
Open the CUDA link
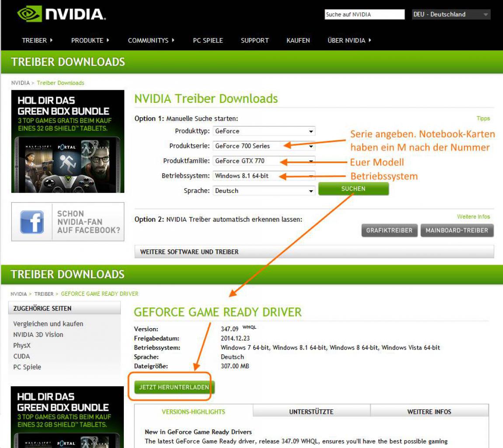pos(21,356)
